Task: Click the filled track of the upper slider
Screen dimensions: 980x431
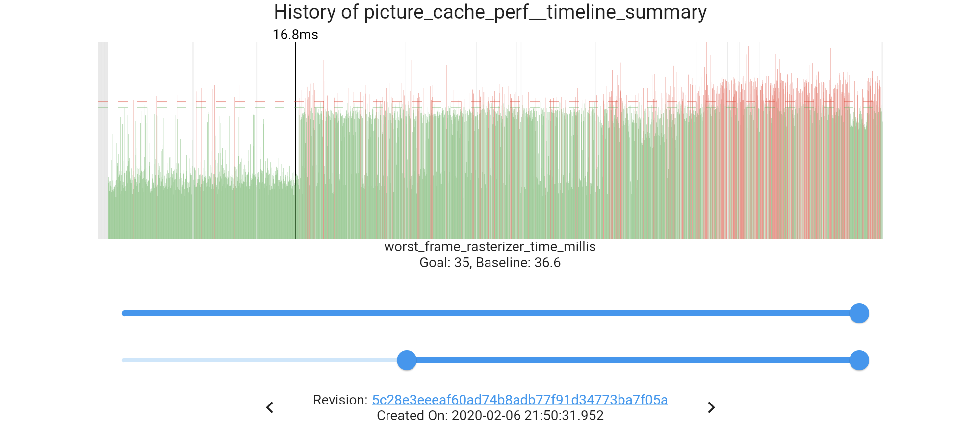Action: pos(490,313)
